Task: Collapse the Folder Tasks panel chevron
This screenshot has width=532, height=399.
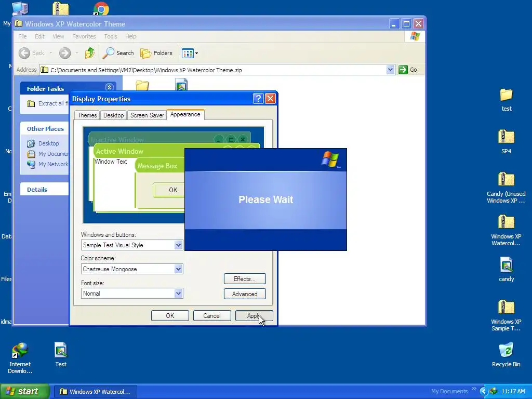Action: point(109,87)
